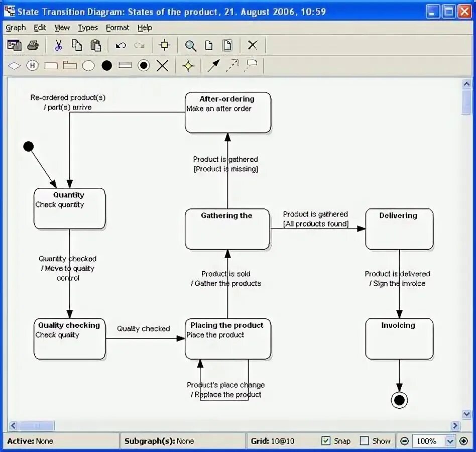Open the Graph menu
Screen dimensions: 476x452
(16, 28)
